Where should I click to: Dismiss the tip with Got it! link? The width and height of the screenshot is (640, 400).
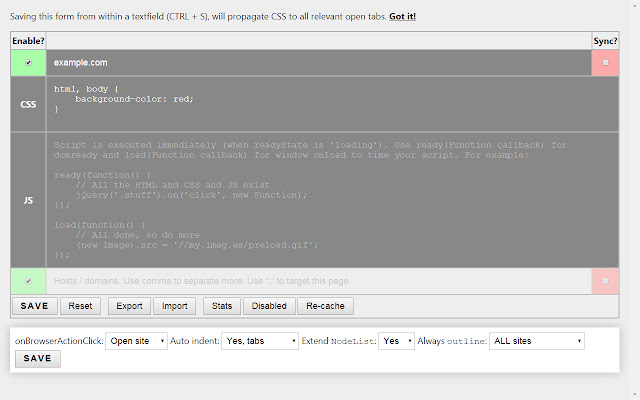click(x=402, y=16)
